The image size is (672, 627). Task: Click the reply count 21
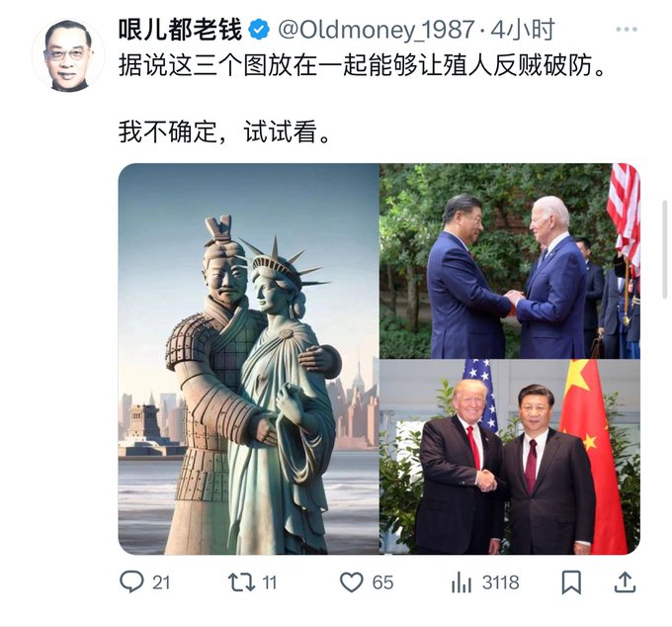tap(161, 582)
